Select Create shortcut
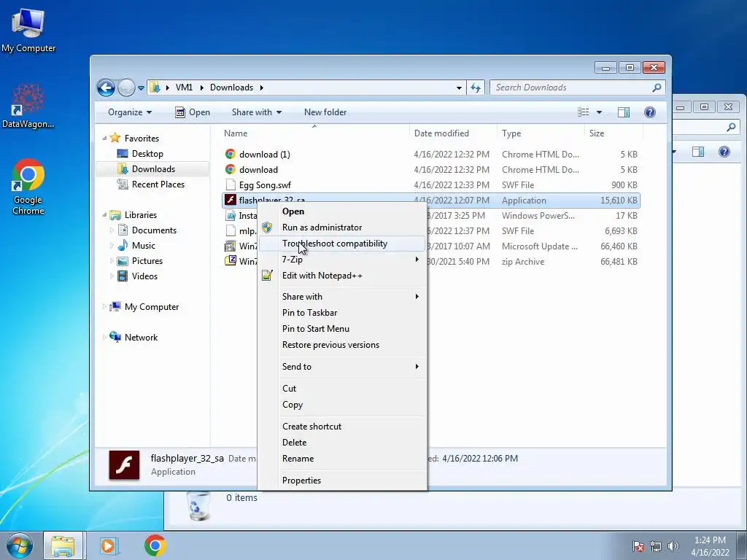Viewport: 747px width, 560px height. pyautogui.click(x=342, y=427)
